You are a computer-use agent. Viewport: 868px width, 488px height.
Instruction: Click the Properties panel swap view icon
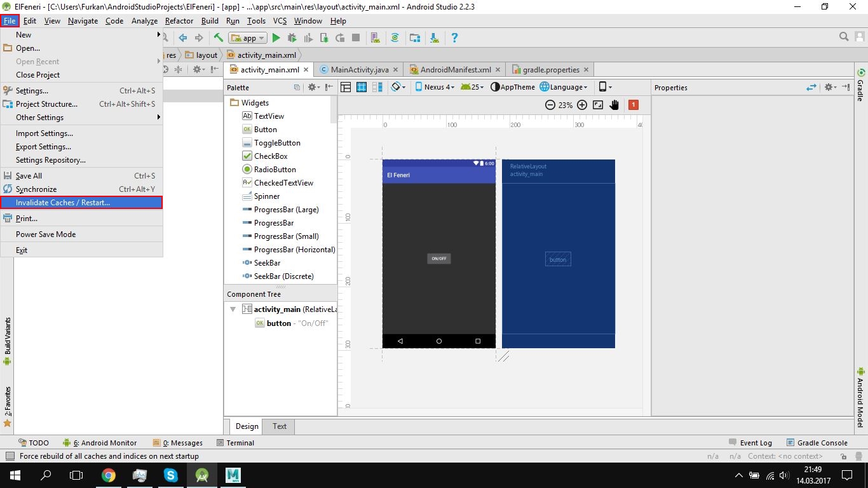811,88
